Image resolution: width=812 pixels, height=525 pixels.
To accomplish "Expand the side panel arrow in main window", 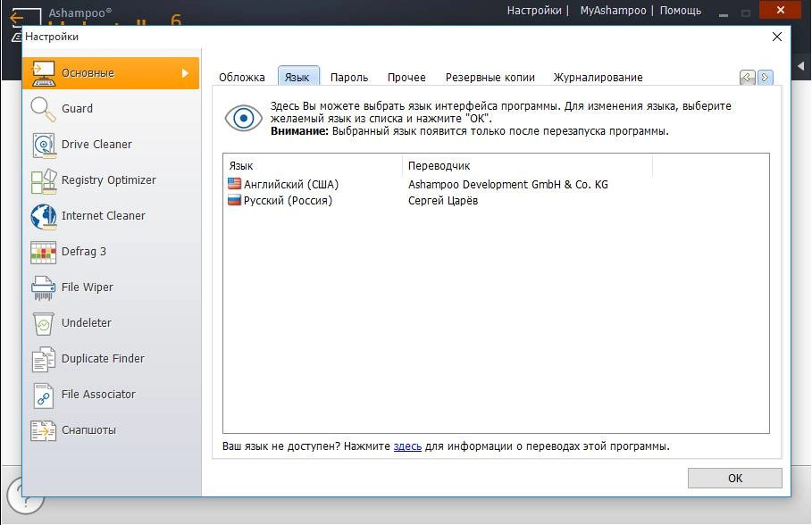I will (x=801, y=66).
